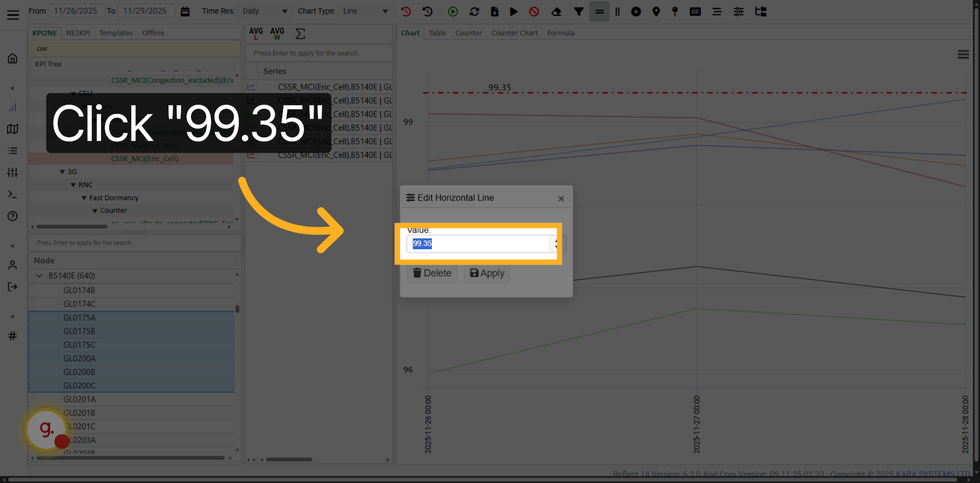This screenshot has height=483, width=980.
Task: Click the circled X remove icon
Action: click(636, 11)
